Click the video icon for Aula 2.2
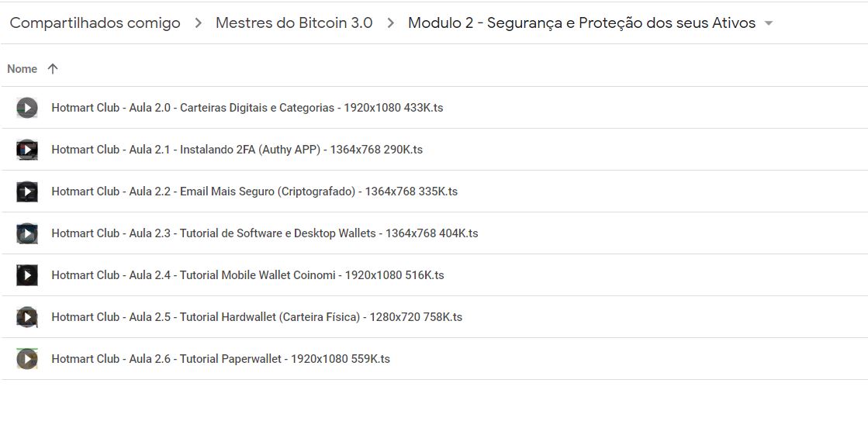This screenshot has width=868, height=421. click(27, 192)
